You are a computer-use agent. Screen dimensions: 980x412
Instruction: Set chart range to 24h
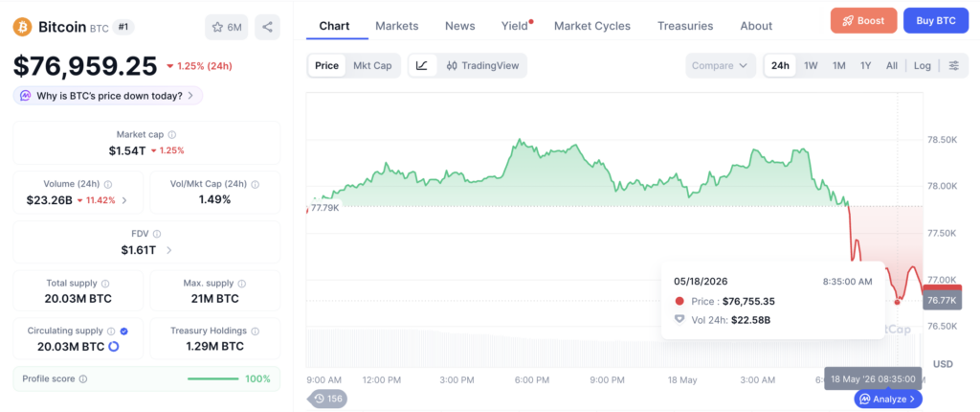(x=780, y=66)
